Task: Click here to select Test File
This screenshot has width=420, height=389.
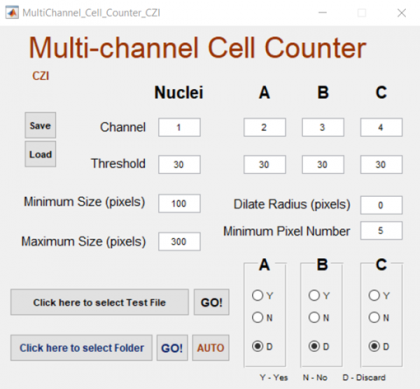Action: click(x=99, y=302)
